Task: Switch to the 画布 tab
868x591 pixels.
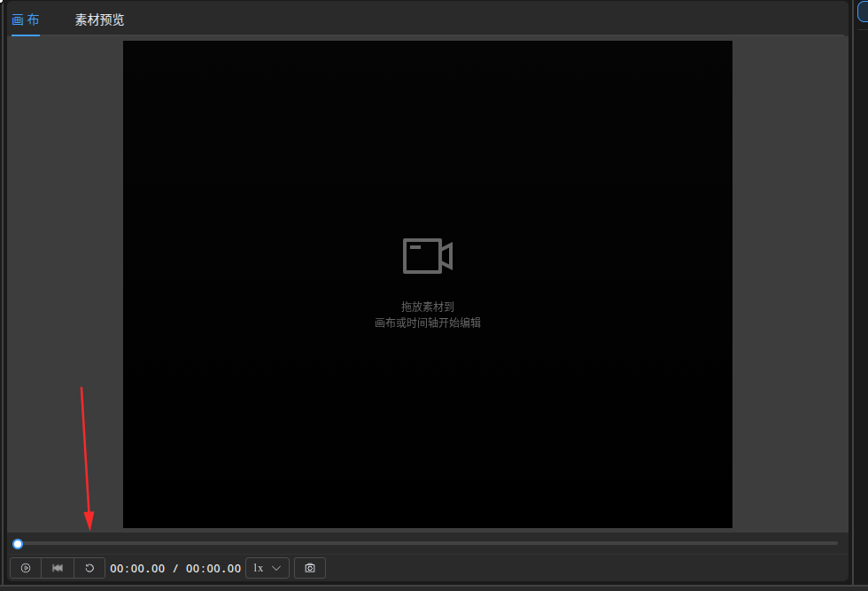Action: pyautogui.click(x=26, y=20)
